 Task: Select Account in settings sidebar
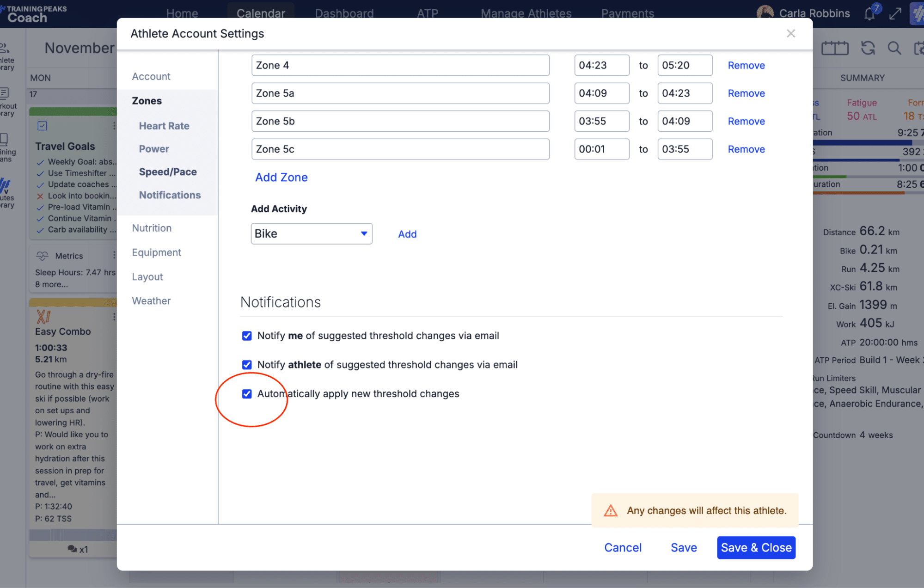151,76
